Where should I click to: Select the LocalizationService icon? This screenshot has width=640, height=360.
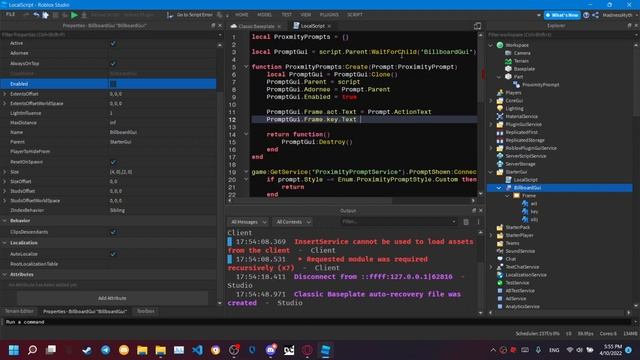coord(500,275)
